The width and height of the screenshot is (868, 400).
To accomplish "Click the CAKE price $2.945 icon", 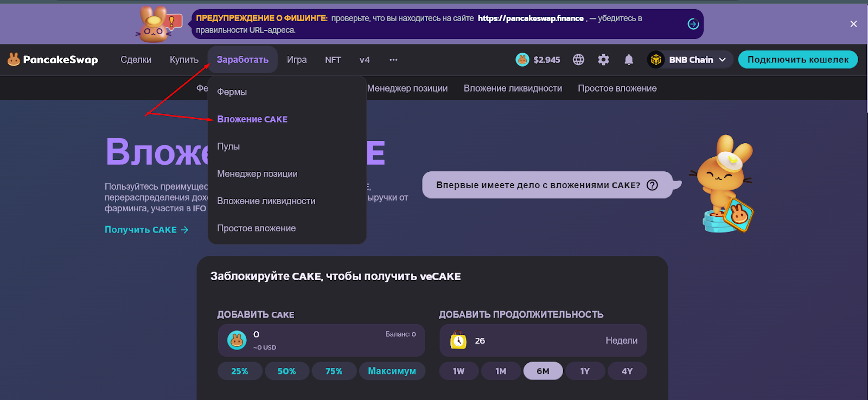I will 522,60.
